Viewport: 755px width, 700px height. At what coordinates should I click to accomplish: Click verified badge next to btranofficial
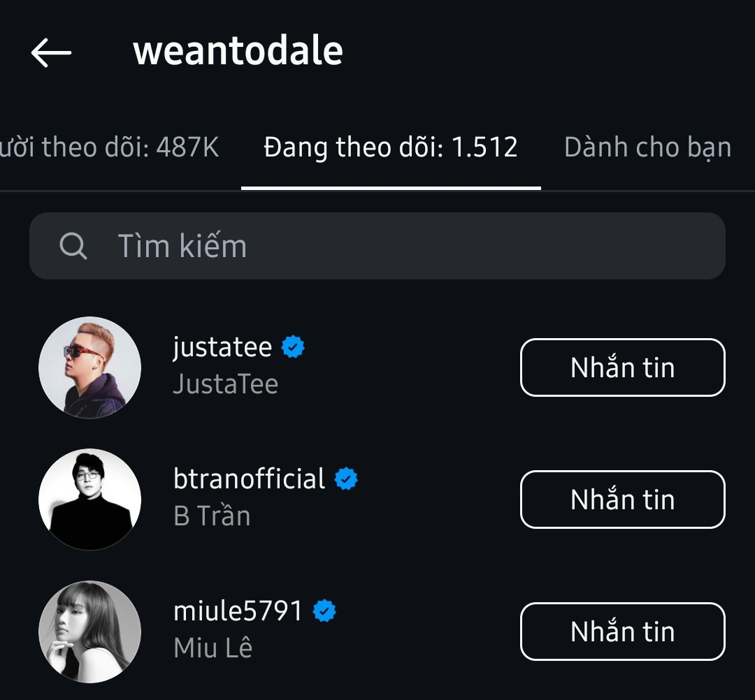pos(346,479)
